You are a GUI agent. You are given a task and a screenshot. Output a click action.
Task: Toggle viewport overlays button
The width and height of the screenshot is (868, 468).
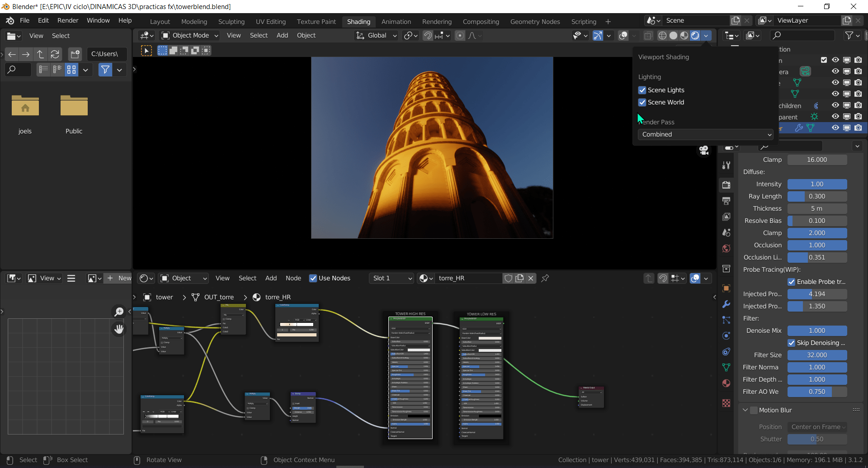coord(623,36)
